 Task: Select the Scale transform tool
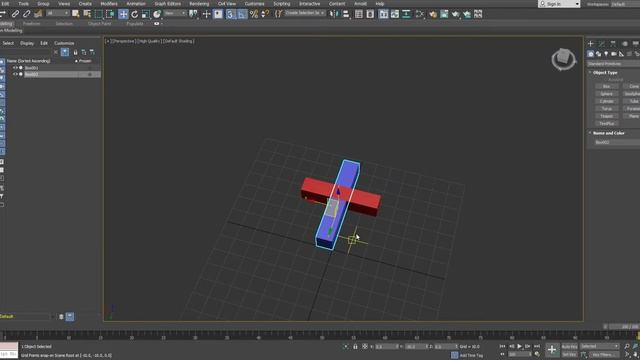[145, 14]
